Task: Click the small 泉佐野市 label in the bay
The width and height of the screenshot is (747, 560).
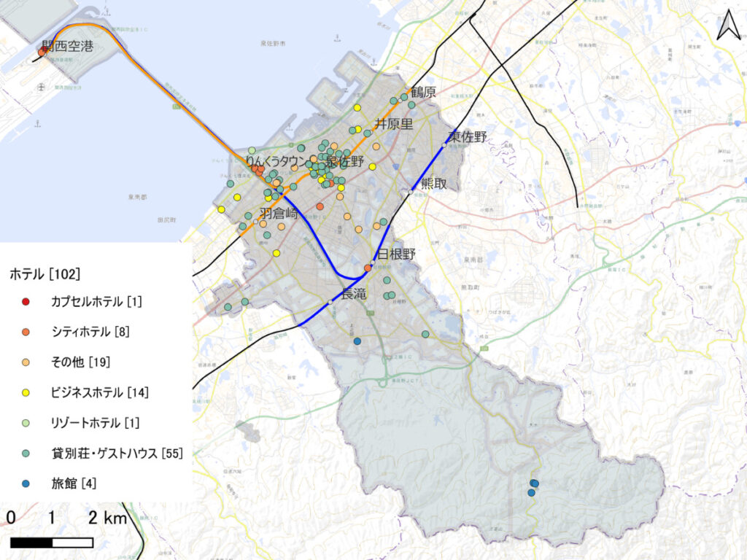Action: (x=273, y=43)
